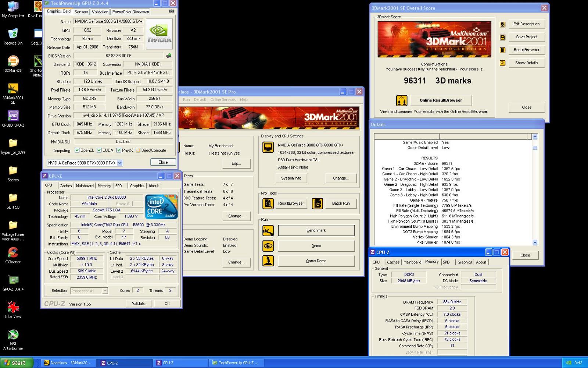Toggle the PhysX checkbox in GPU-Z
The height and width of the screenshot is (368, 588).
click(x=119, y=150)
